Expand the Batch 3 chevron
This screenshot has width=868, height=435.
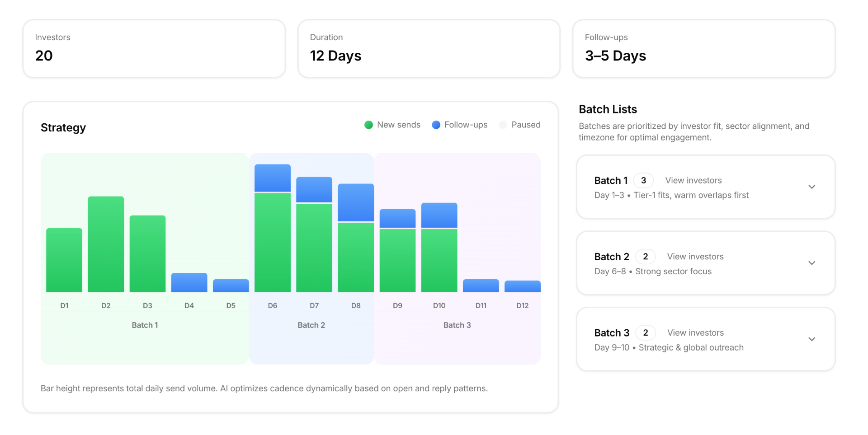(811, 339)
